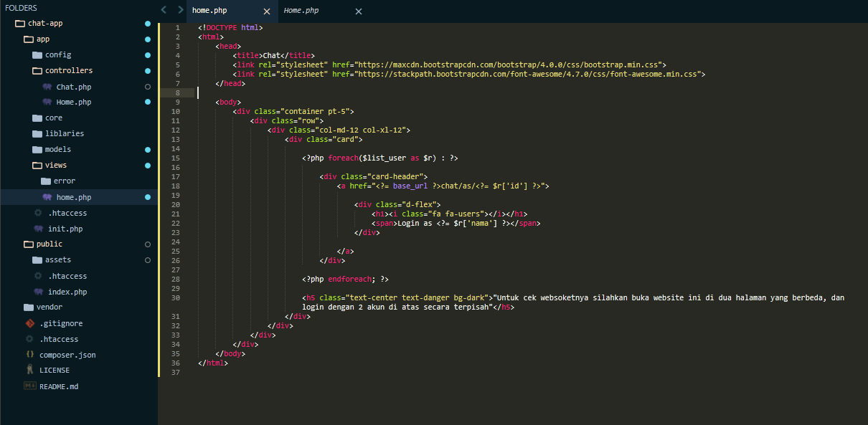This screenshot has height=425, width=868.
Task: Expand the liblaries folder
Action: (64, 133)
